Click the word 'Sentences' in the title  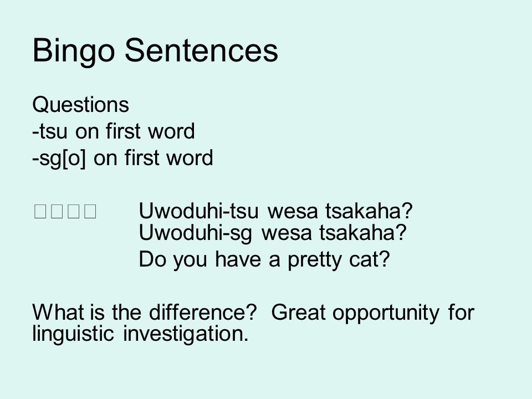point(201,51)
